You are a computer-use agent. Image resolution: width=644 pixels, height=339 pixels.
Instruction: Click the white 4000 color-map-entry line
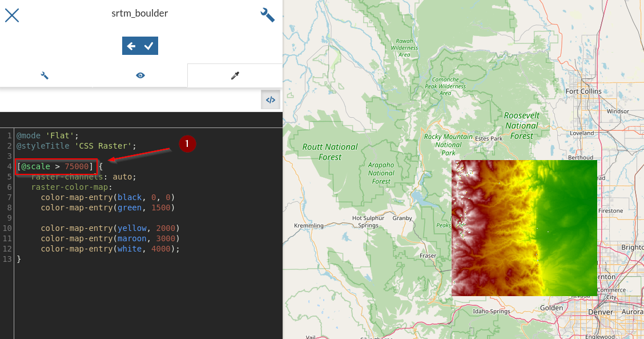tap(110, 249)
